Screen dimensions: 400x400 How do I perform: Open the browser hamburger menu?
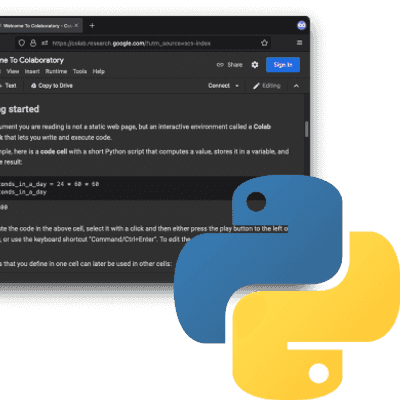click(x=299, y=43)
